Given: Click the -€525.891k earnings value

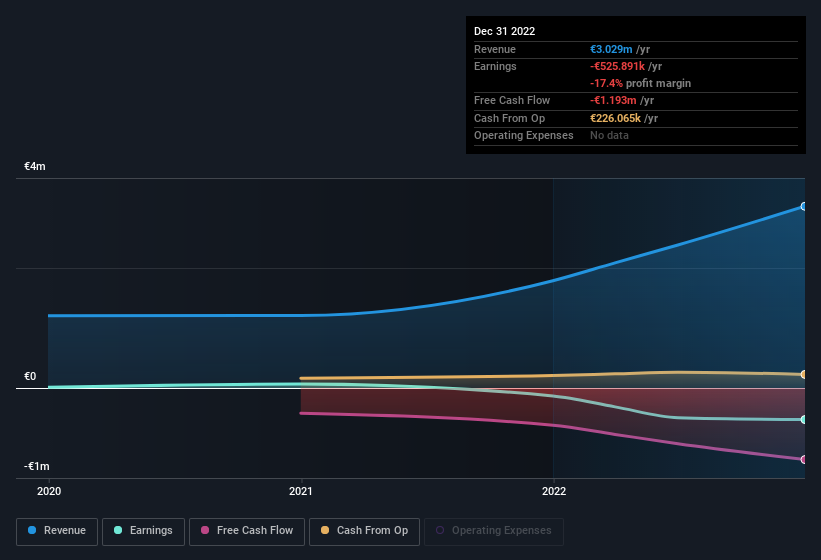Looking at the screenshot, I should tap(617, 66).
